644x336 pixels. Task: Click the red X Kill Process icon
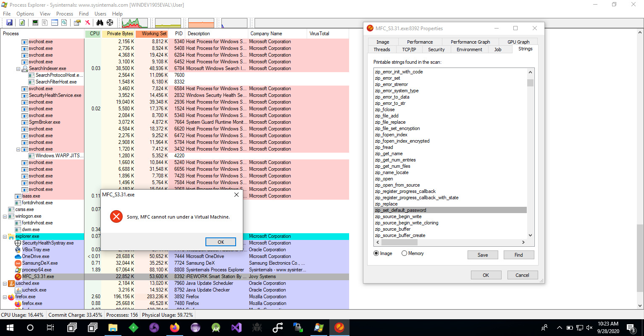pos(87,23)
